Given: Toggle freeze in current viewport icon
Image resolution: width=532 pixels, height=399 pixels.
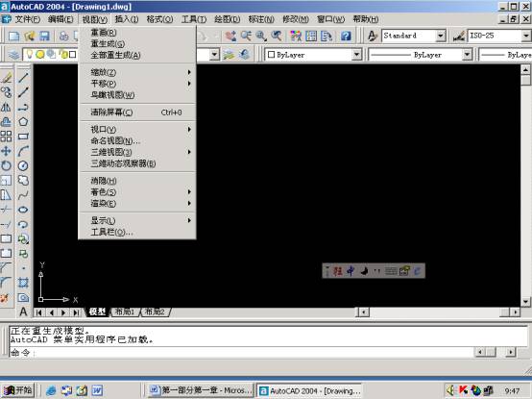Looking at the screenshot, I should point(51,54).
